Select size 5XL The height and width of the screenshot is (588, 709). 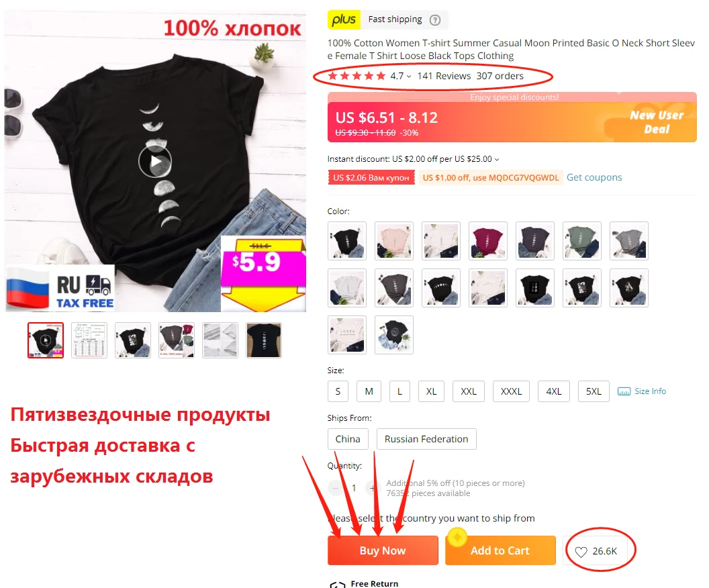pos(594,391)
